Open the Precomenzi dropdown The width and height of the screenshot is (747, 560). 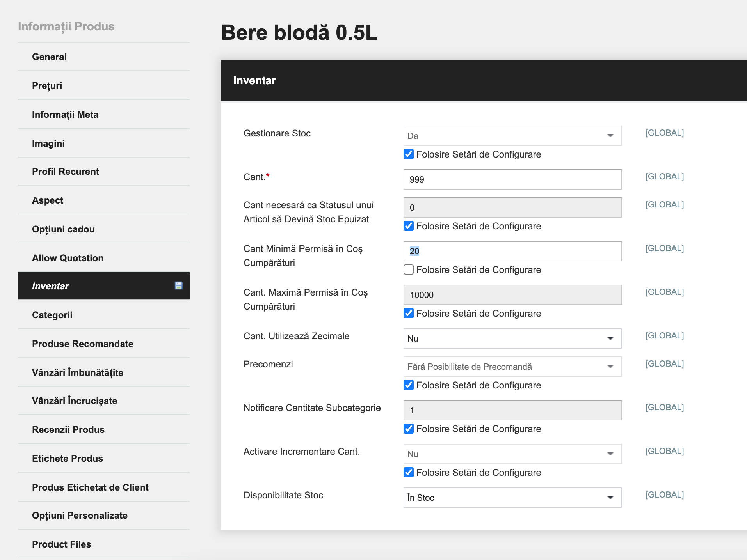click(x=512, y=367)
